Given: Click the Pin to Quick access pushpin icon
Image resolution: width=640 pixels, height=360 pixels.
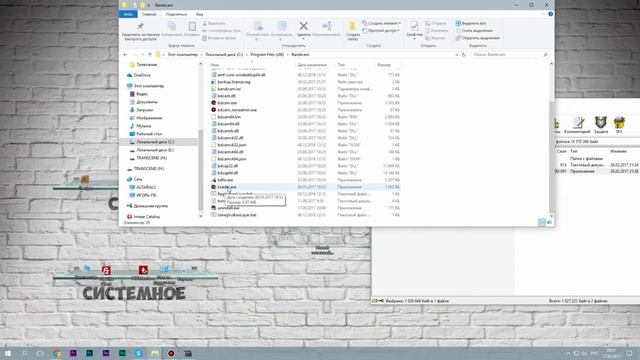Looking at the screenshot, I should click(x=140, y=27).
